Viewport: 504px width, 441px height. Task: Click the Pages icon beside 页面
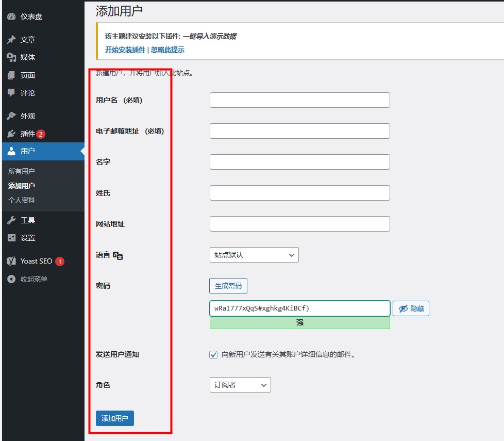point(11,75)
